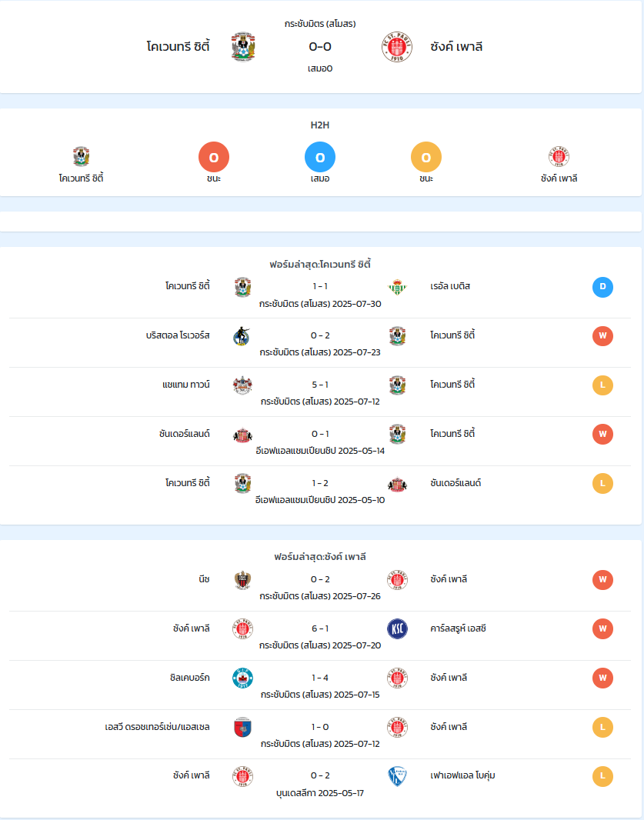
Task: Click the Nice (นีซ) club crest
Action: 242,580
